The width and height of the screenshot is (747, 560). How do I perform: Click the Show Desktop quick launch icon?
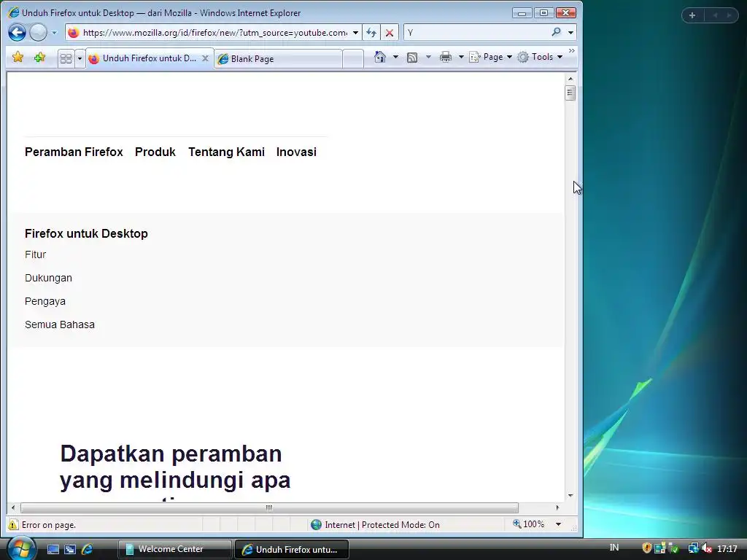(53, 549)
